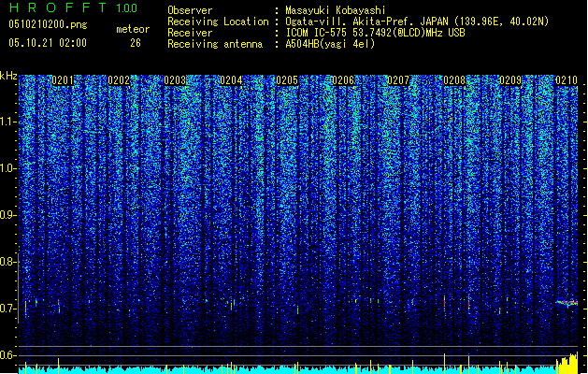
Task: Click the kHz axis unit label
Action: click(8, 76)
